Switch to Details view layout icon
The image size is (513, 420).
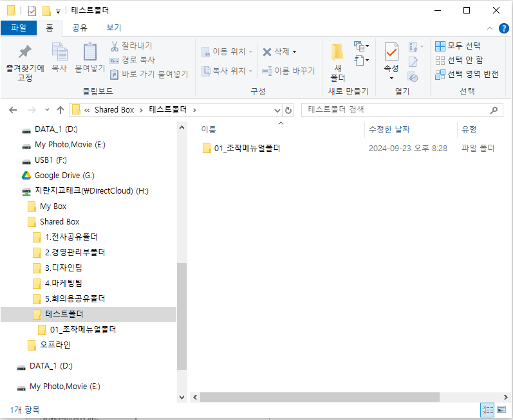487,410
